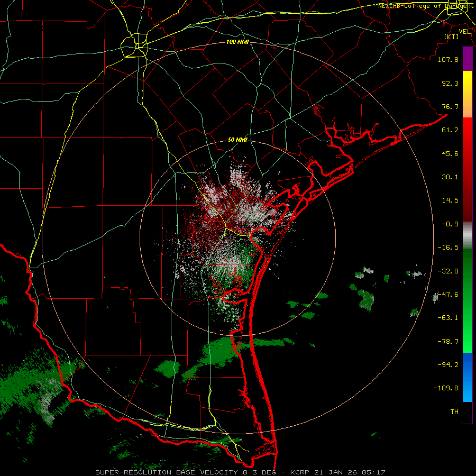
Task: Select the -32.0 legend value
Action: (448, 271)
